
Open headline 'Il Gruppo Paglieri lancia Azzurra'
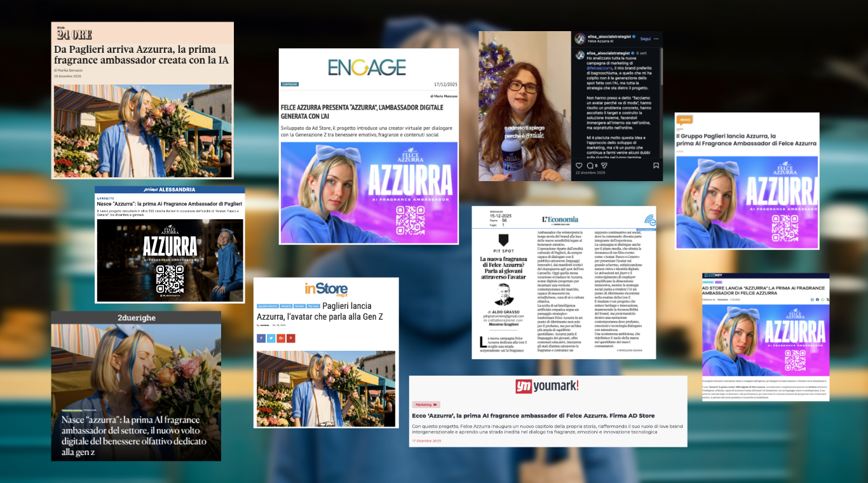pos(746,139)
